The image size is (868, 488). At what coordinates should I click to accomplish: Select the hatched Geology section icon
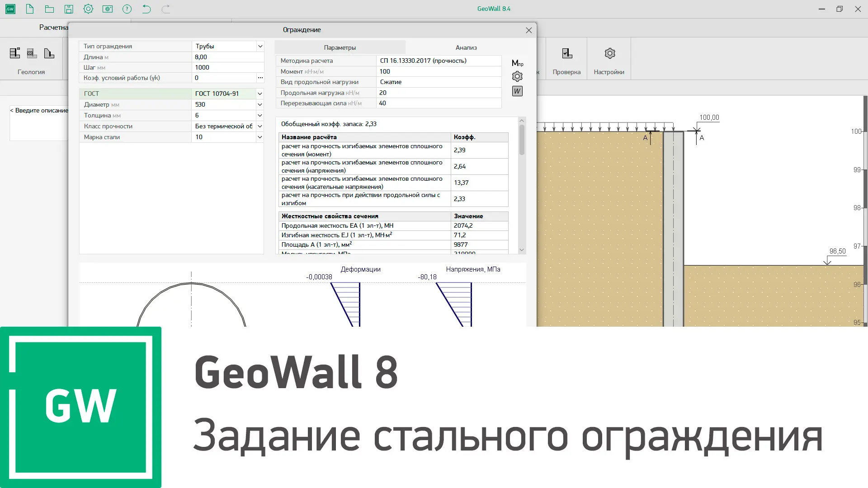[32, 53]
